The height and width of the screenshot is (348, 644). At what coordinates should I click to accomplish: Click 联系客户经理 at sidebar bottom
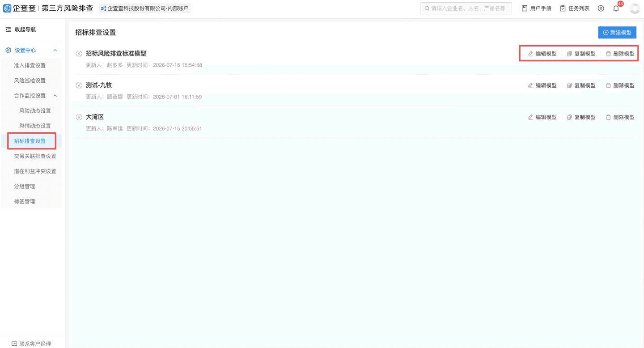coord(31,344)
